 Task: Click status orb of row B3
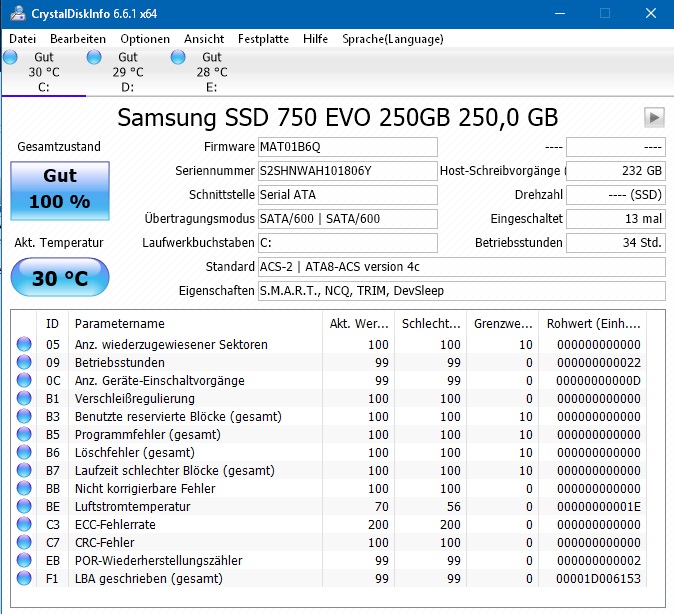pyautogui.click(x=24, y=417)
